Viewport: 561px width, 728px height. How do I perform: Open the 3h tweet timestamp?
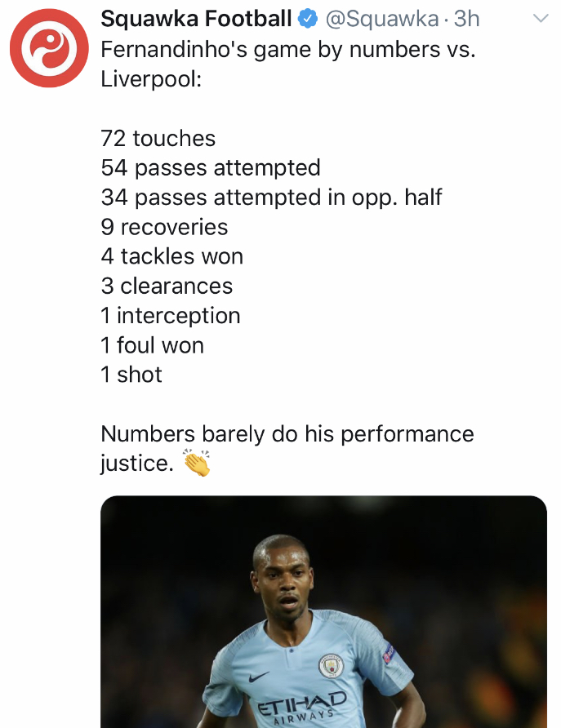click(466, 19)
